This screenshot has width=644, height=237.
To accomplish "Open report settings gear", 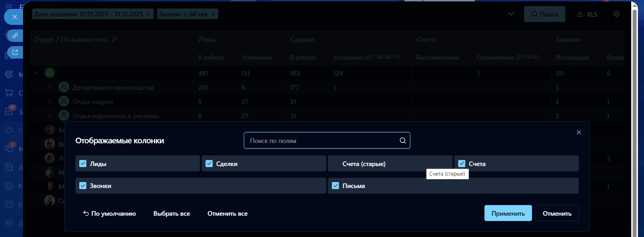I will (616, 14).
